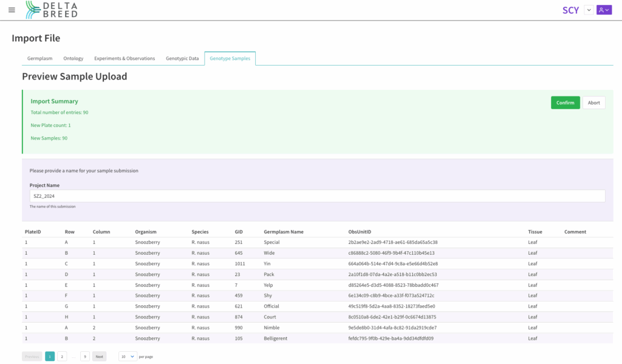
Task: Open the Ontology tab
Action: click(73, 58)
